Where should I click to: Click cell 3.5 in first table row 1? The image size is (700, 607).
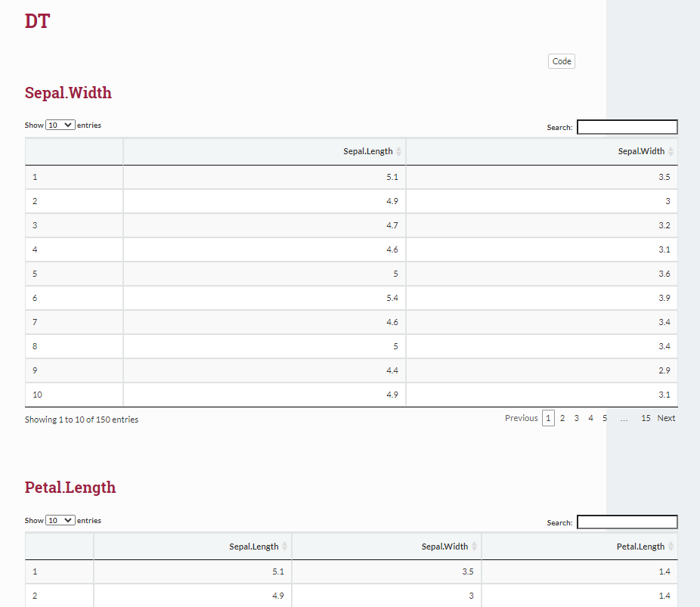664,177
